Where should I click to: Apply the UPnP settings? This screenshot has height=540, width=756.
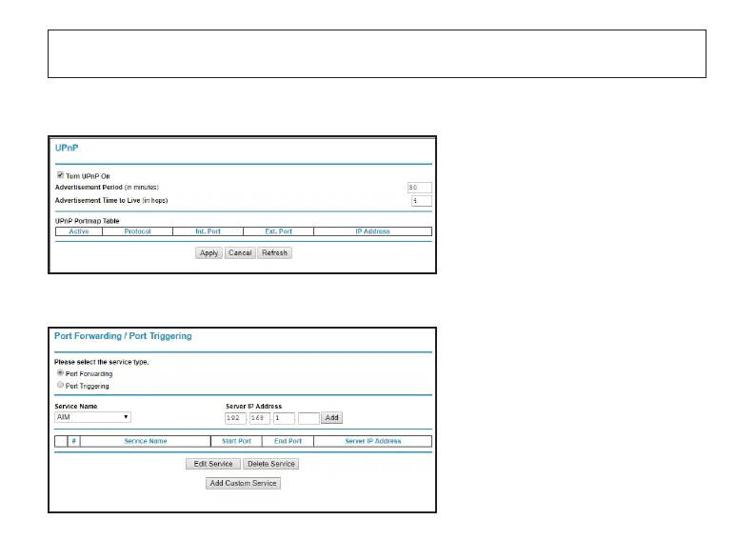209,253
